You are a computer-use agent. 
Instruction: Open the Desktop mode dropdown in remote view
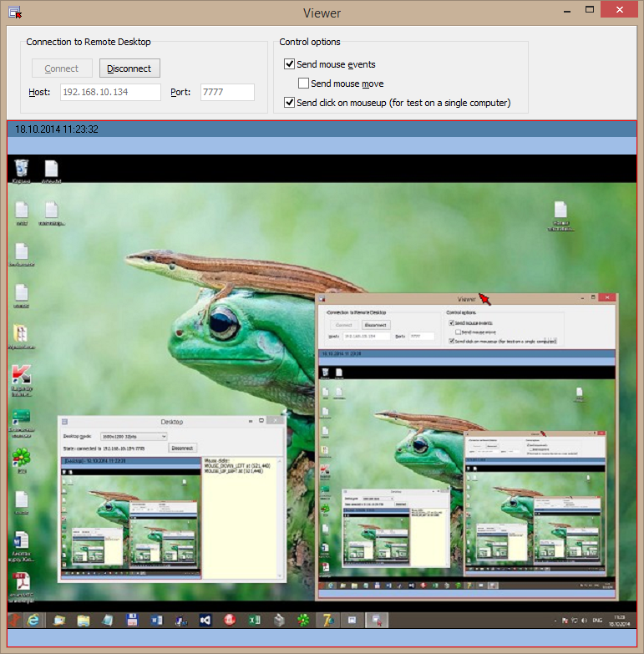pyautogui.click(x=134, y=436)
